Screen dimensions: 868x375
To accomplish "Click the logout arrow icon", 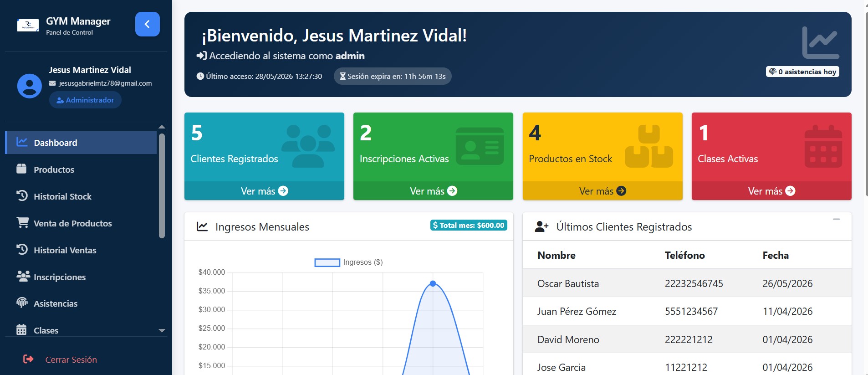I will tap(28, 359).
